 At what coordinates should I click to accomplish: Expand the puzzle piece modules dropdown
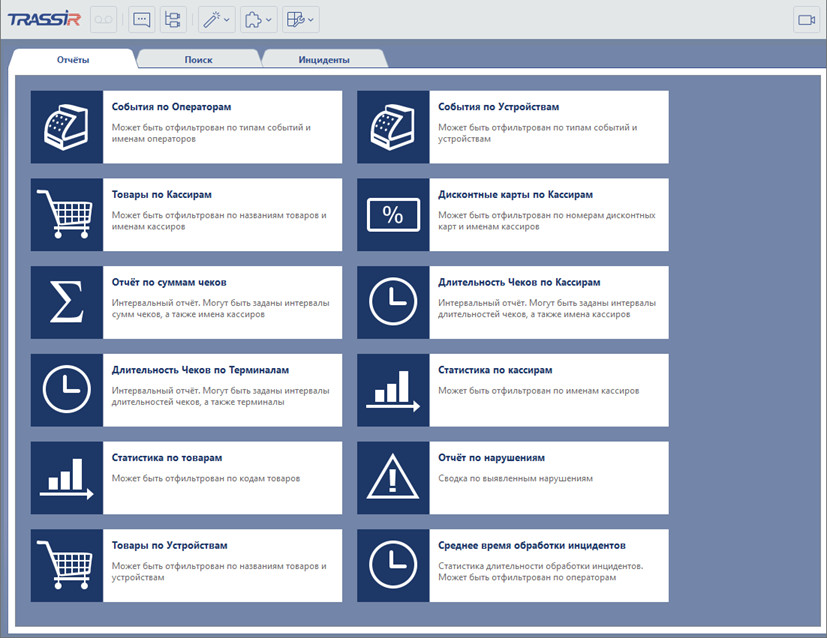(257, 19)
